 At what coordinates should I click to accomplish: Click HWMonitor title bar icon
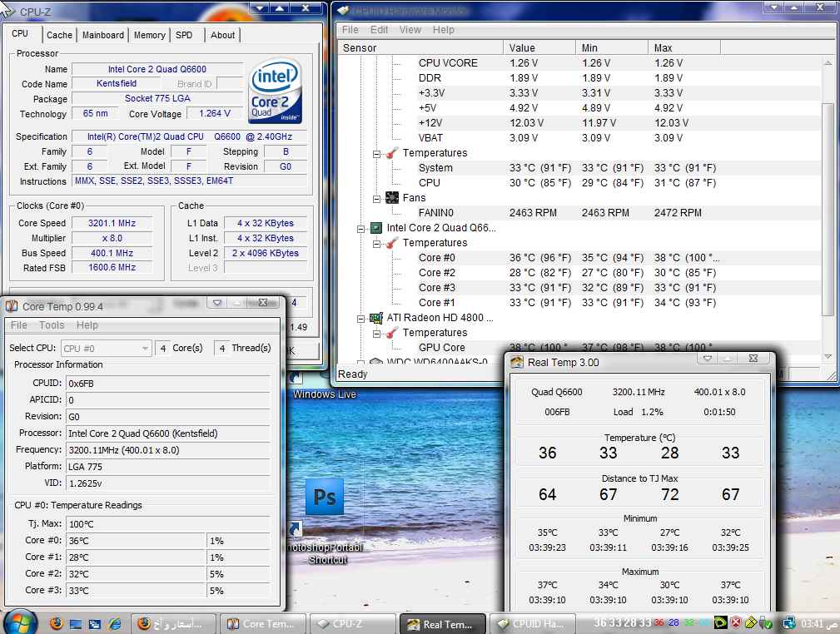click(343, 10)
